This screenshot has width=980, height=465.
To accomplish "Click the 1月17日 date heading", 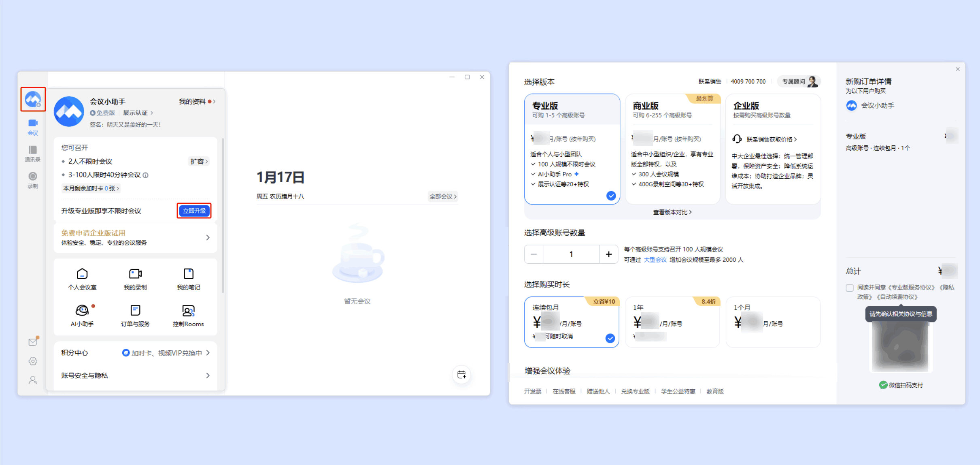I will coord(280,177).
